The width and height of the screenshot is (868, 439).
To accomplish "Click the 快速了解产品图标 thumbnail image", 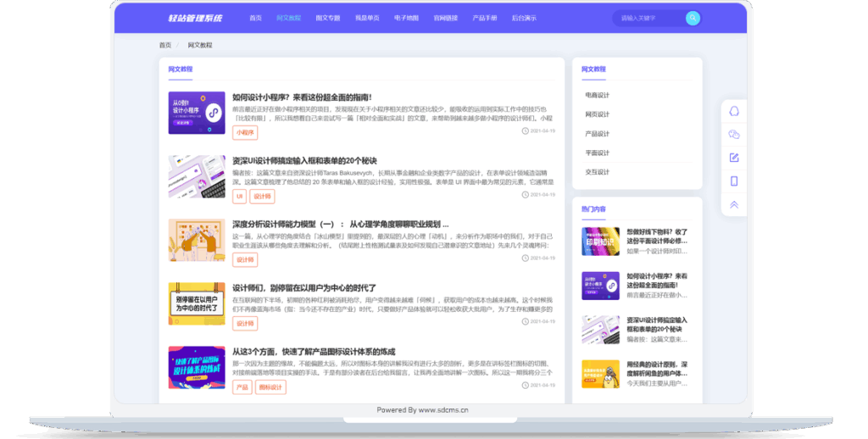I will [x=197, y=368].
